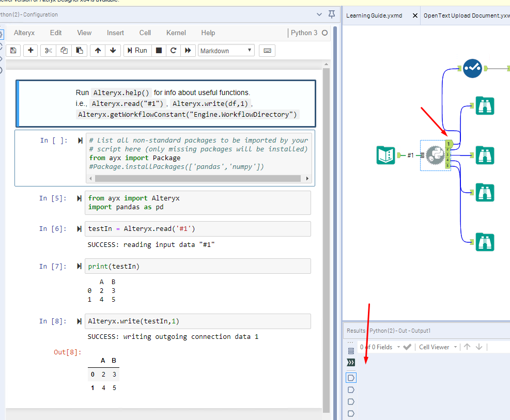This screenshot has height=420, width=510.
Task: Click the code cell horizontal scrollbar
Action: point(198,178)
